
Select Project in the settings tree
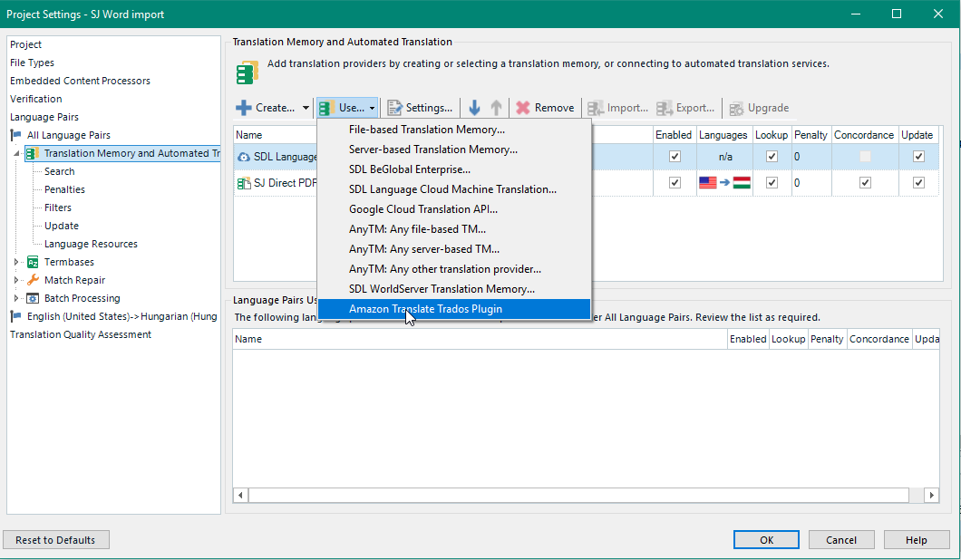click(25, 44)
